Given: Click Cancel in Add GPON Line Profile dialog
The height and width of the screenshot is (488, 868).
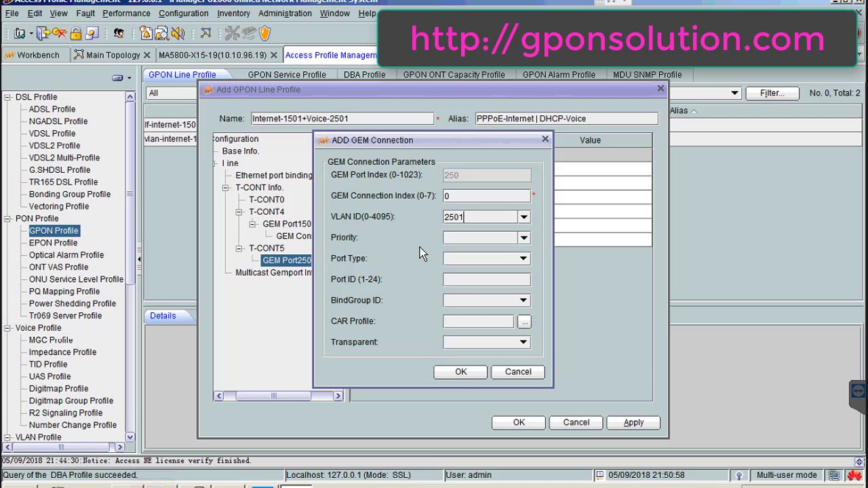Looking at the screenshot, I should click(576, 422).
